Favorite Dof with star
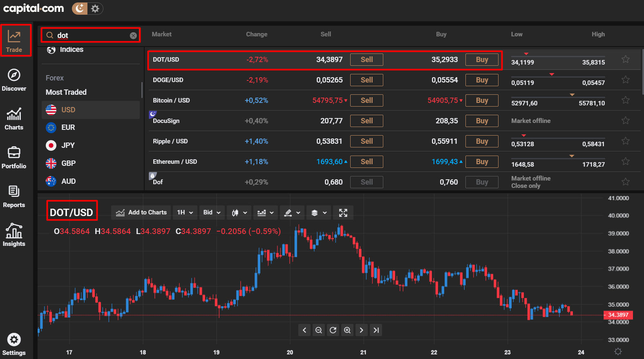 pos(625,182)
